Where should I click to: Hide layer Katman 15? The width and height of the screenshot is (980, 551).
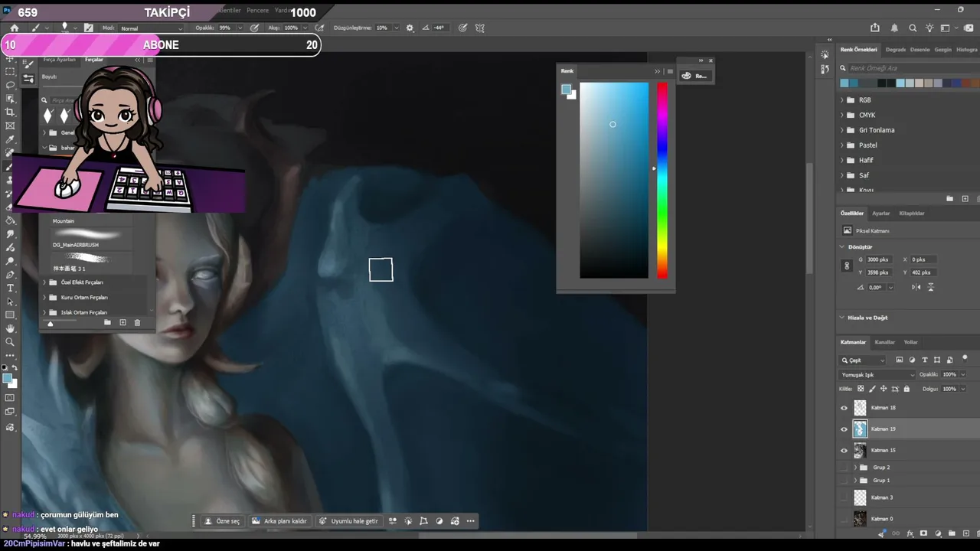[844, 451]
